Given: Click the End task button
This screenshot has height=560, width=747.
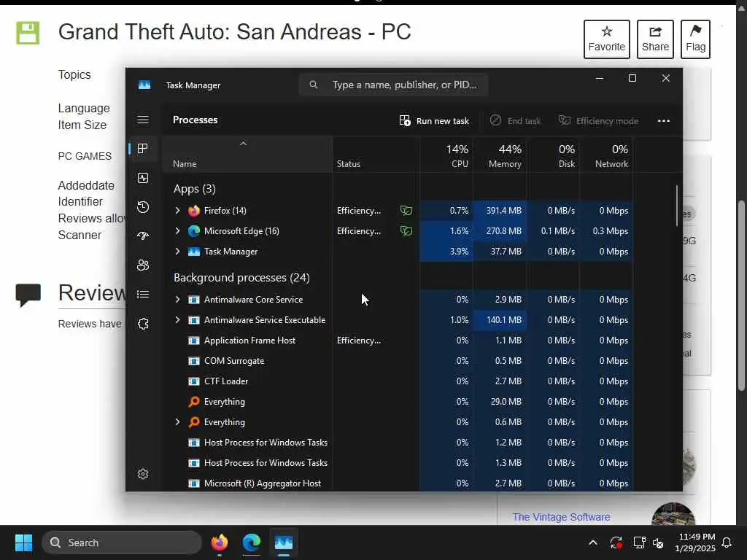Looking at the screenshot, I should (x=515, y=121).
